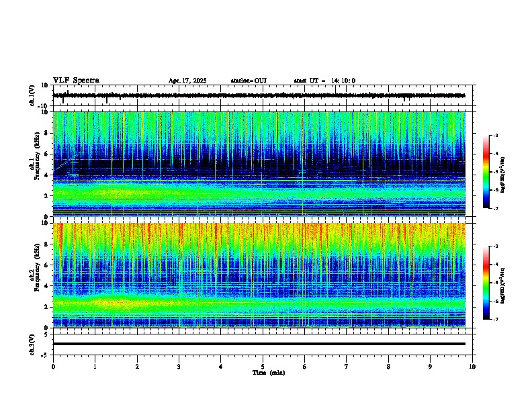Click the ch.2 spectrogram panel
The height and width of the screenshot is (411, 532).
click(x=259, y=275)
